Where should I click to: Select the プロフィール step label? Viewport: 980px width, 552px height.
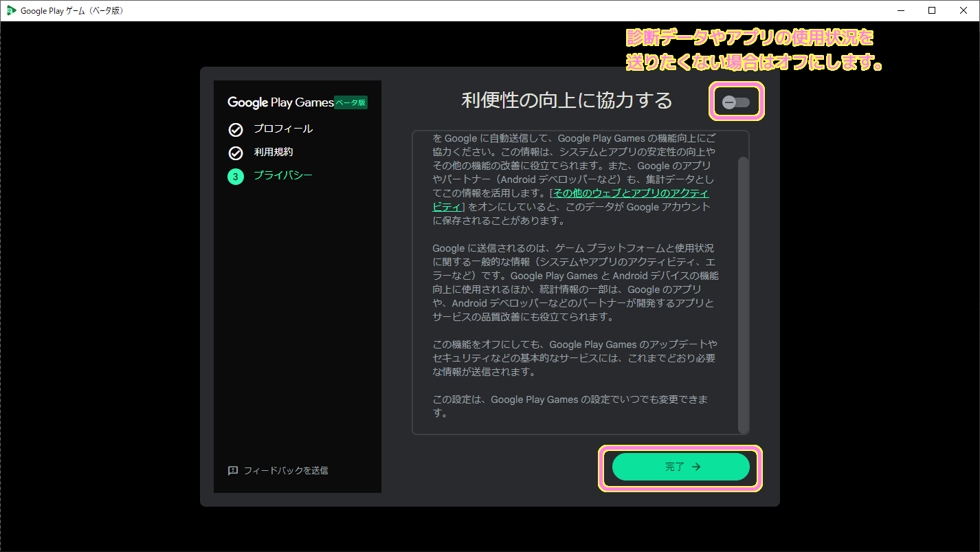click(283, 129)
